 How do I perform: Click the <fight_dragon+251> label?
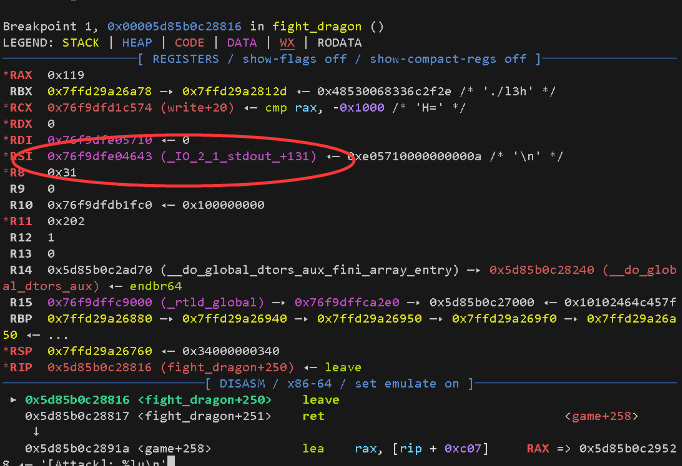[x=204, y=416]
